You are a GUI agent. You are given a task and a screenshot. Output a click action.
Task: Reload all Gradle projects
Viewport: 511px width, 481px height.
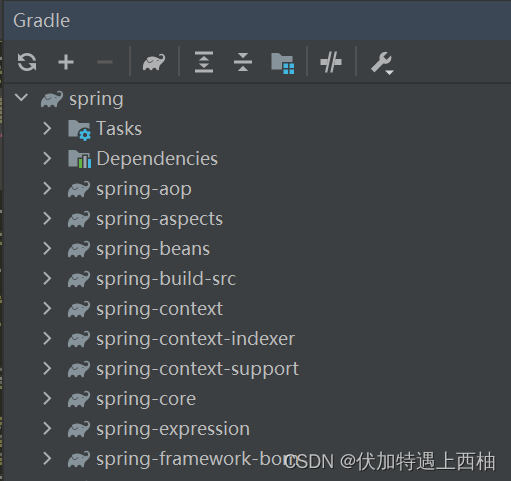tap(27, 62)
